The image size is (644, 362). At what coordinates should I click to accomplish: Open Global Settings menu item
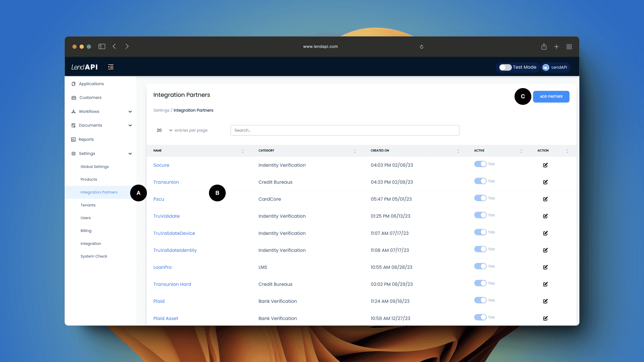click(x=94, y=166)
